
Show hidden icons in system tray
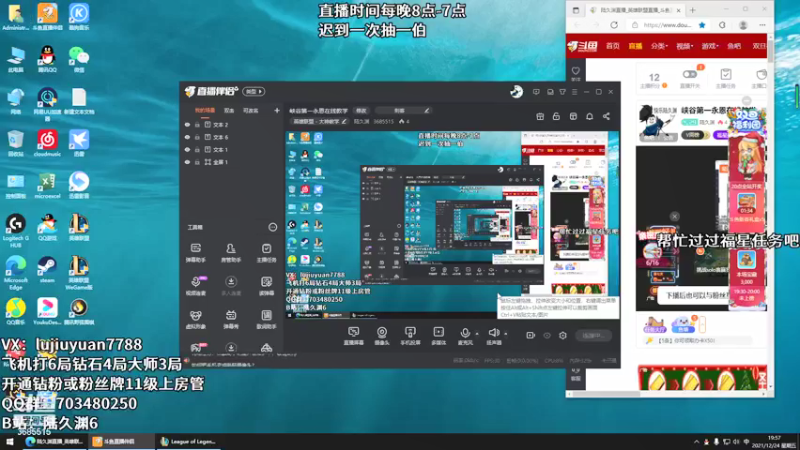click(696, 442)
